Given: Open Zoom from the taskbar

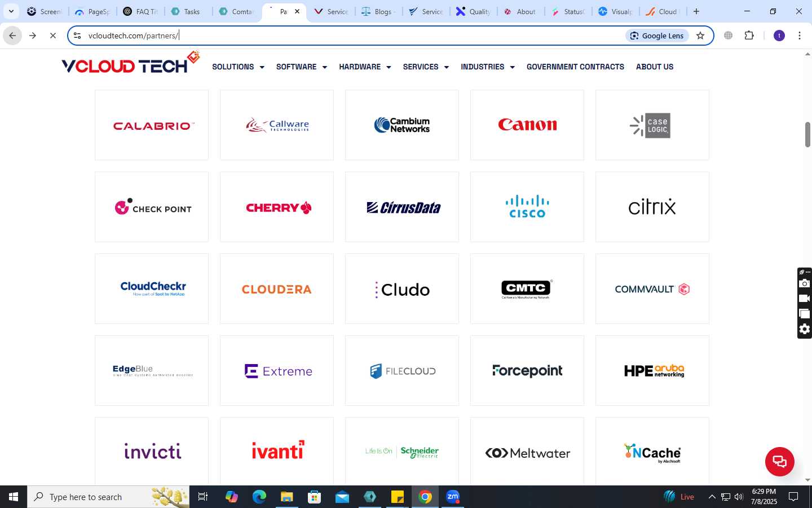Looking at the screenshot, I should pos(453,497).
